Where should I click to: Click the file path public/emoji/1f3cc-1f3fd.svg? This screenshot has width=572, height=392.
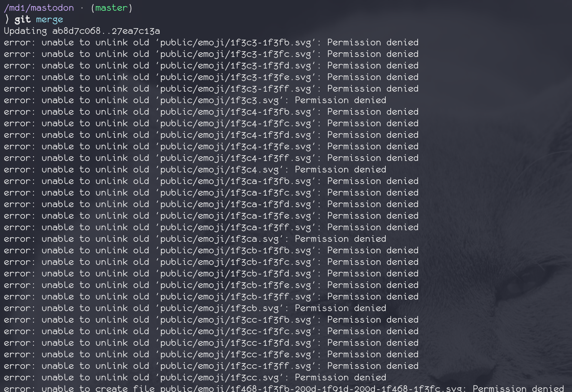coord(236,343)
